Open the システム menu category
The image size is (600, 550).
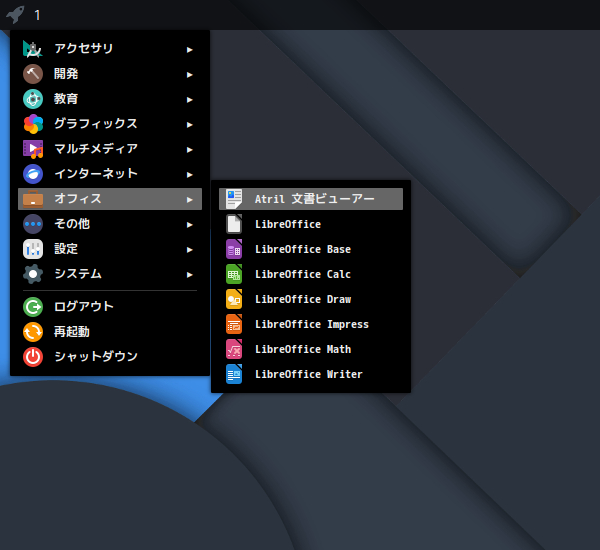tap(110, 274)
